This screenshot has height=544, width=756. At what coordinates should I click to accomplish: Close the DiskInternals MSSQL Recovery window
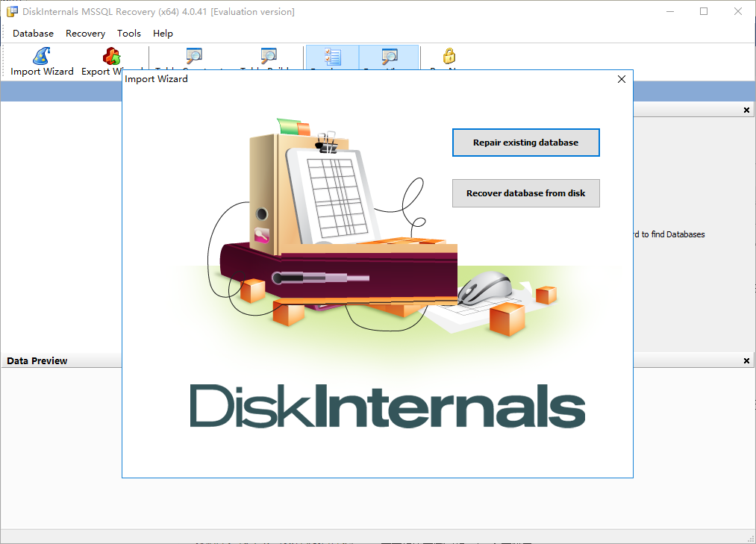tap(737, 12)
